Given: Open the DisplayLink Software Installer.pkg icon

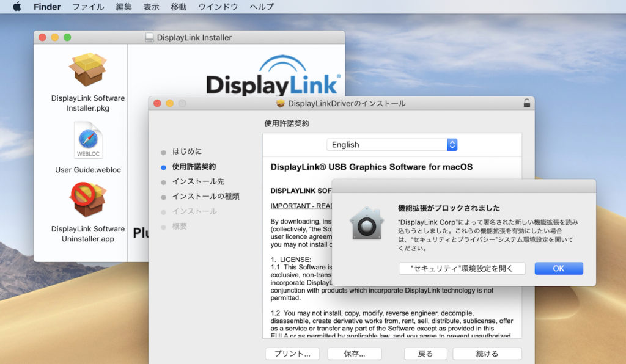Looking at the screenshot, I should [88, 70].
